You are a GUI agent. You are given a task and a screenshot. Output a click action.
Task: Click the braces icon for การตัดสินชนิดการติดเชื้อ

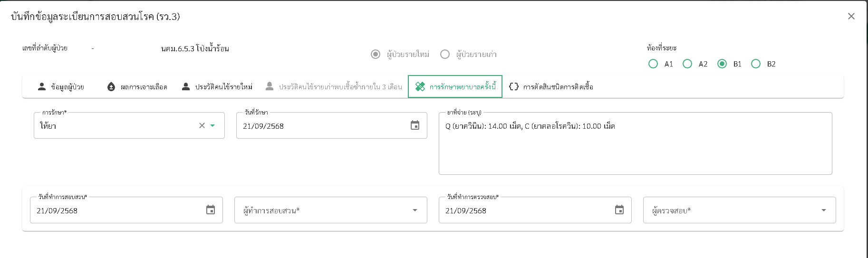point(514,86)
